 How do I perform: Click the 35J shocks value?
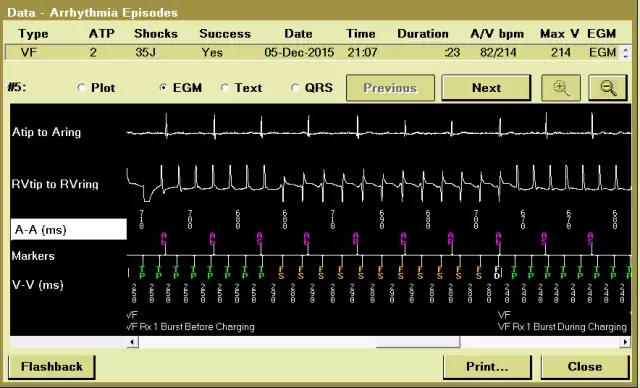click(x=145, y=53)
